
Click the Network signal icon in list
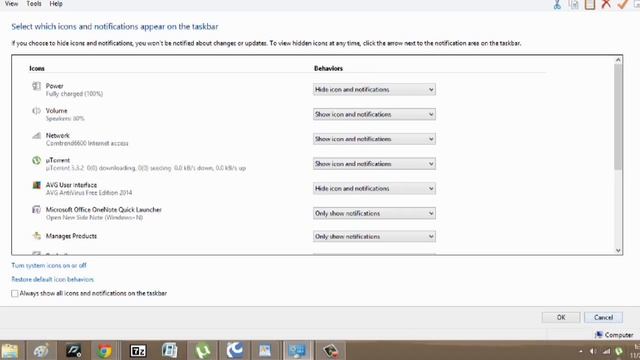tap(36, 135)
